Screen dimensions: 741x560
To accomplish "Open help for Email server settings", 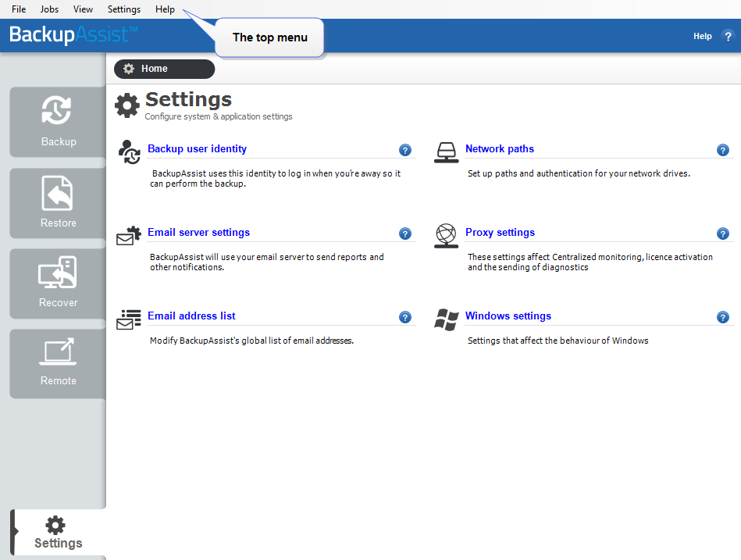I will 405,234.
